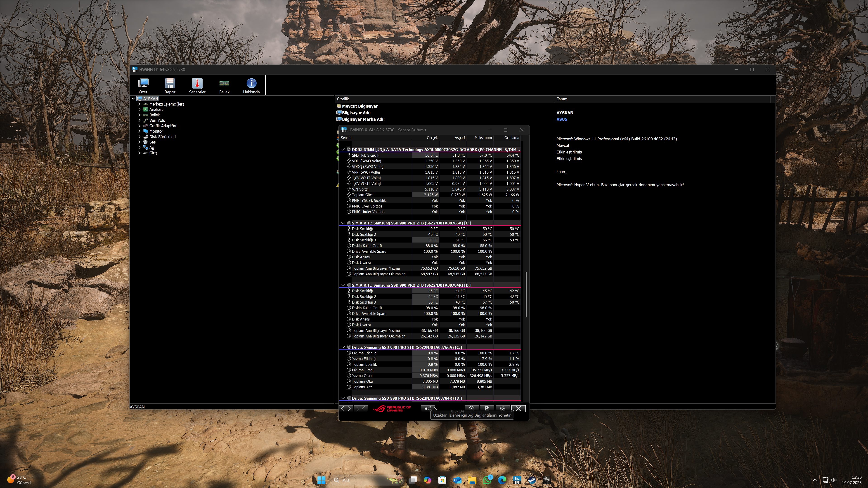Click the Republic of Gamers logo

(392, 408)
